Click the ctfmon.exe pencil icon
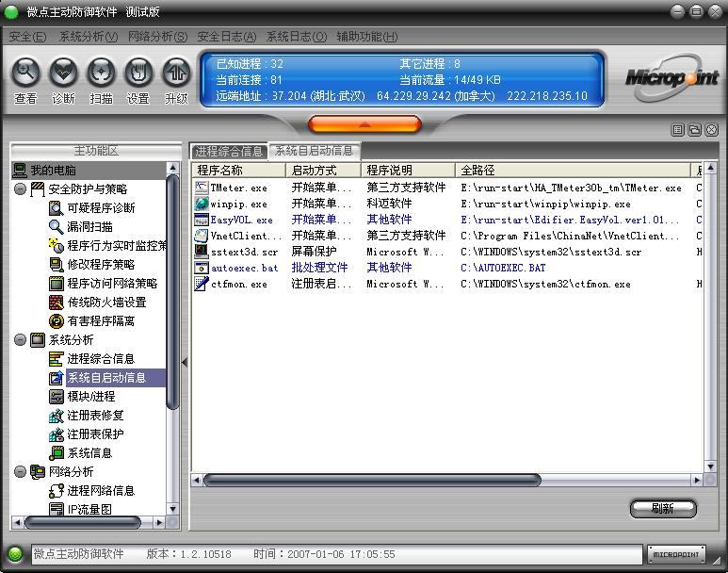 [201, 284]
